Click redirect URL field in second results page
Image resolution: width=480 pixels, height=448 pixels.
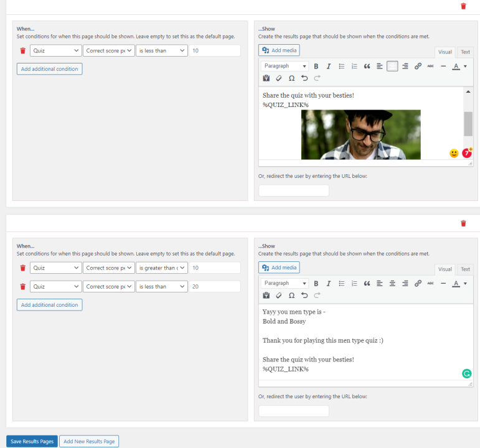click(x=294, y=411)
